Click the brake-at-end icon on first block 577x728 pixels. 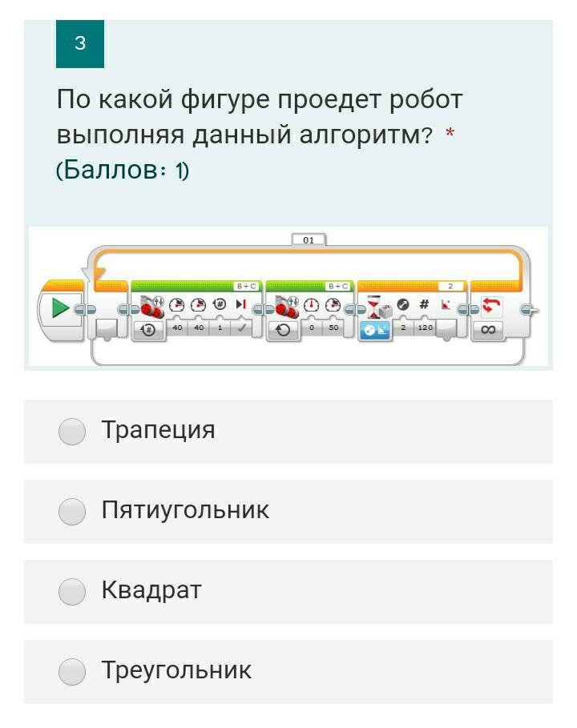tap(240, 305)
